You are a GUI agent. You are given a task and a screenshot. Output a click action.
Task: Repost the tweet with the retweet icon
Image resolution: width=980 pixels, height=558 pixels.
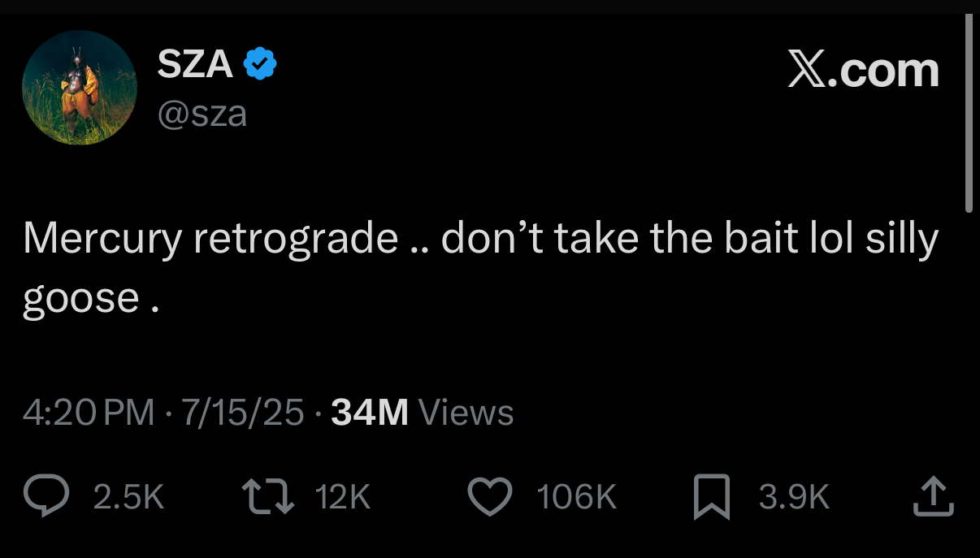pyautogui.click(x=269, y=496)
